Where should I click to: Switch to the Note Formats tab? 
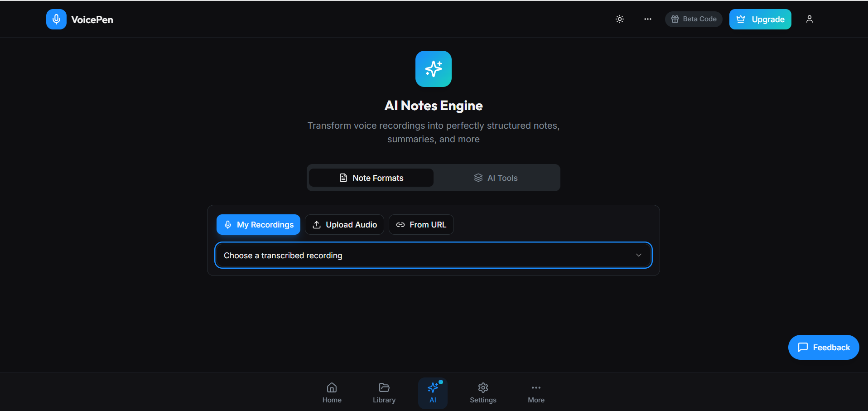371,178
